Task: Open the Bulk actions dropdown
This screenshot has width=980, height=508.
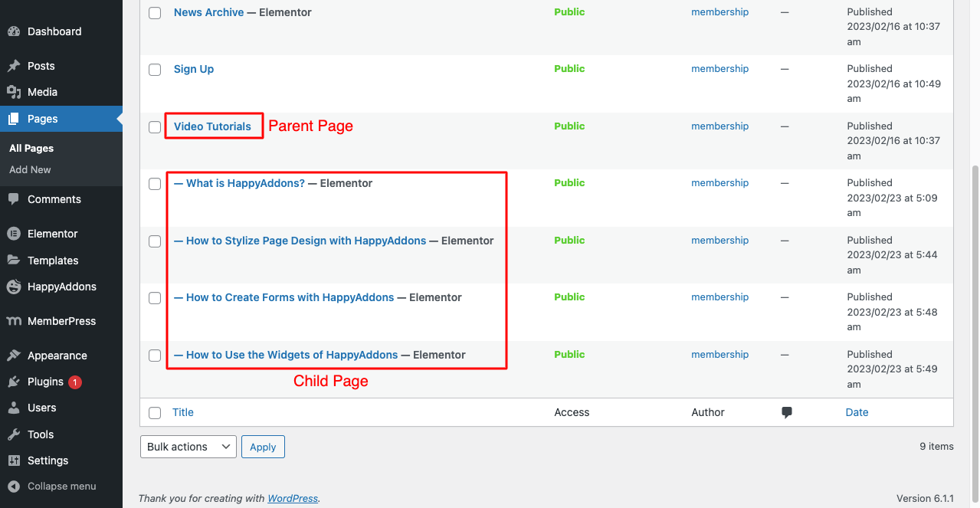Action: tap(188, 447)
